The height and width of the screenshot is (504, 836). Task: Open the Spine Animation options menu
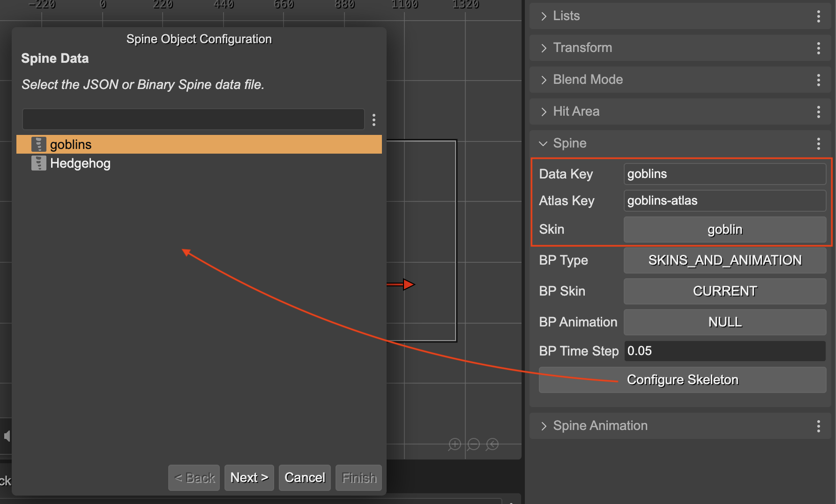click(x=818, y=425)
